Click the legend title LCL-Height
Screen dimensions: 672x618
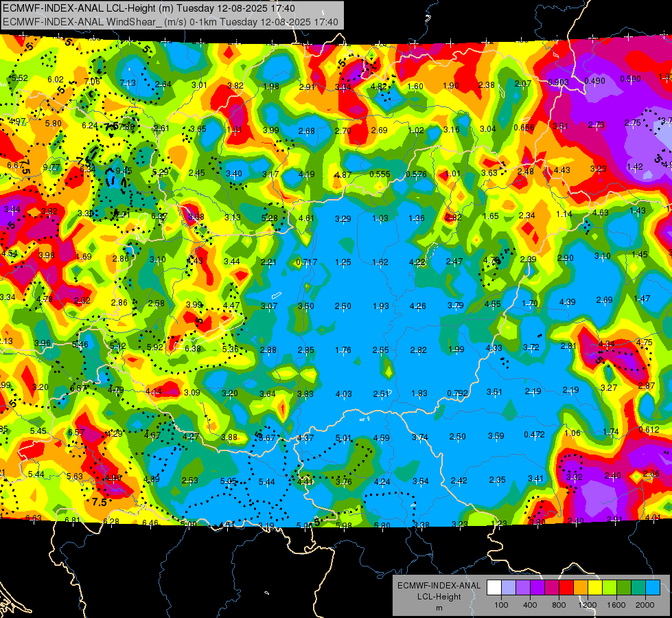[439, 597]
